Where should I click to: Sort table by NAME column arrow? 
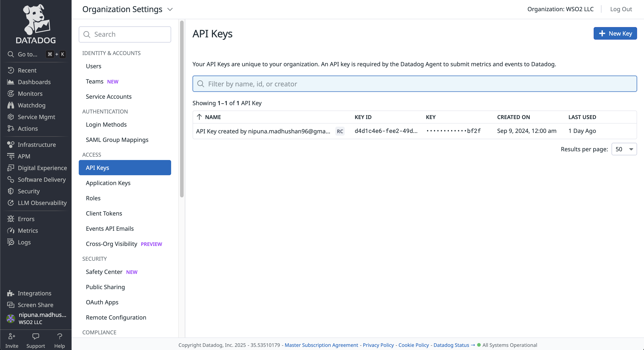199,117
